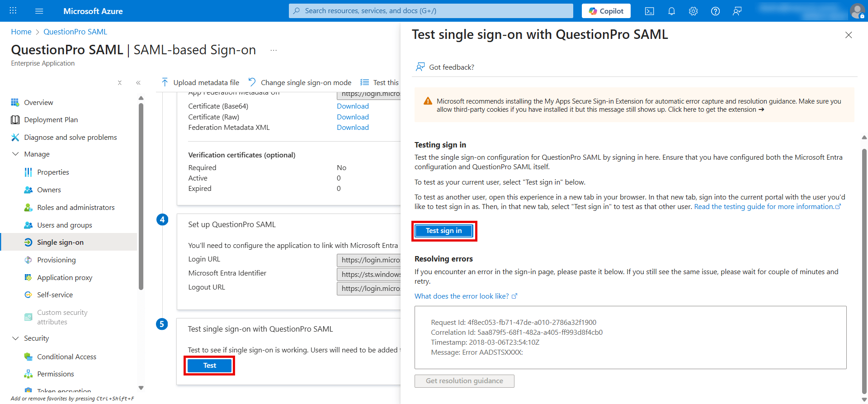Open the Provisioning menu item

pyautogui.click(x=57, y=260)
